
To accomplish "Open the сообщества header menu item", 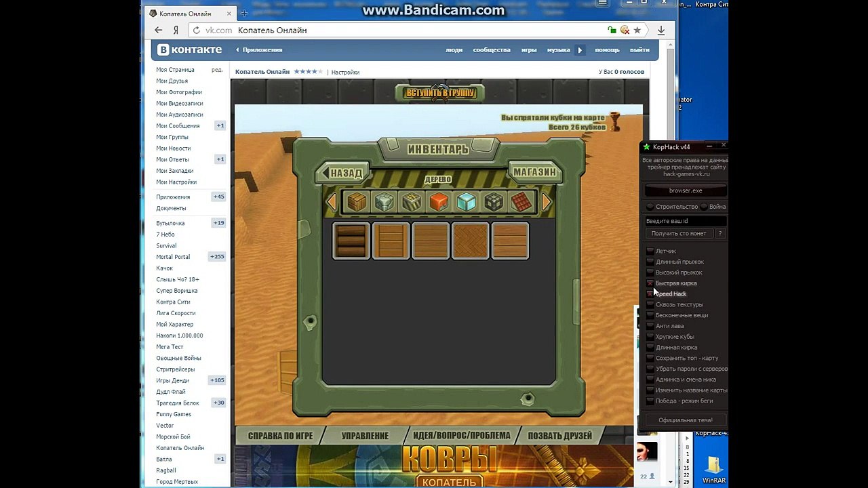I will (x=492, y=49).
